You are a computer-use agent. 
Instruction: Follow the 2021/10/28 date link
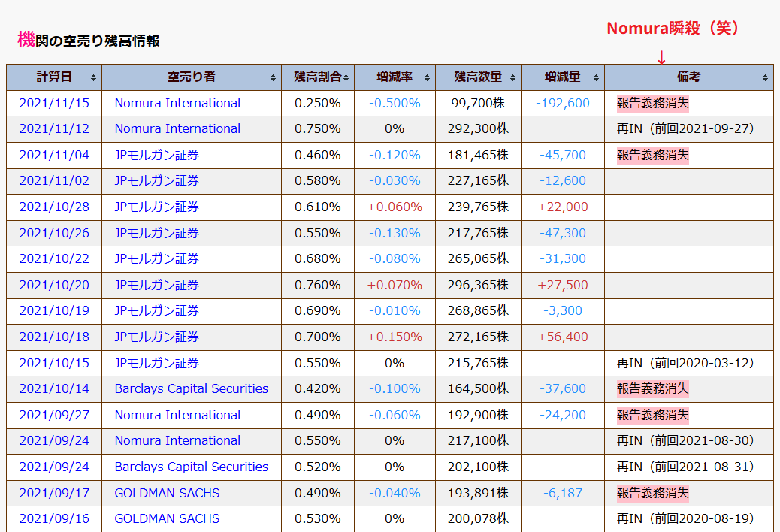pos(54,207)
